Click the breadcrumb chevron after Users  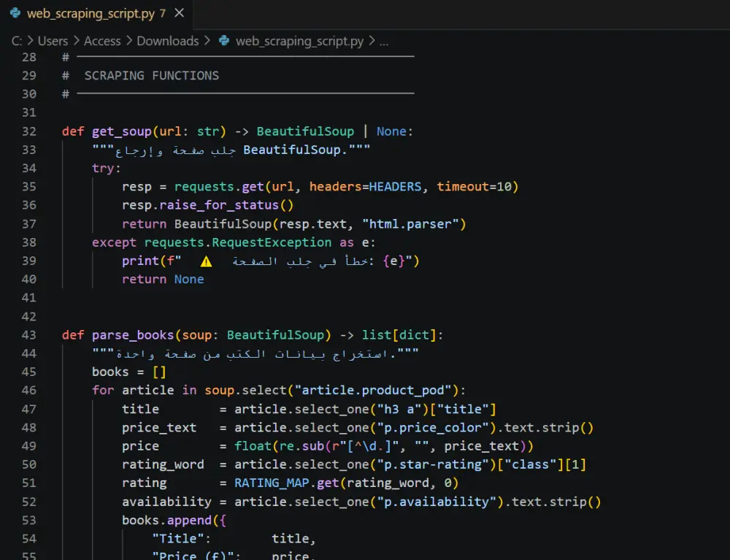76,41
